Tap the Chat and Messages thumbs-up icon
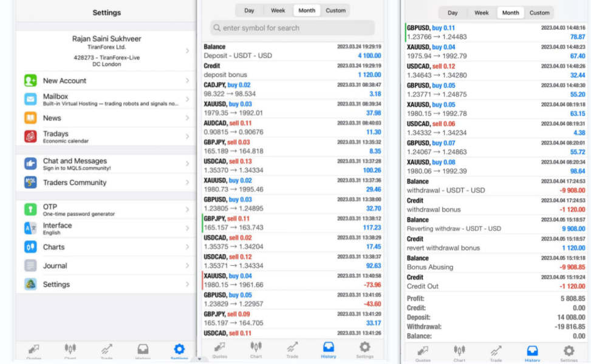 [30, 164]
